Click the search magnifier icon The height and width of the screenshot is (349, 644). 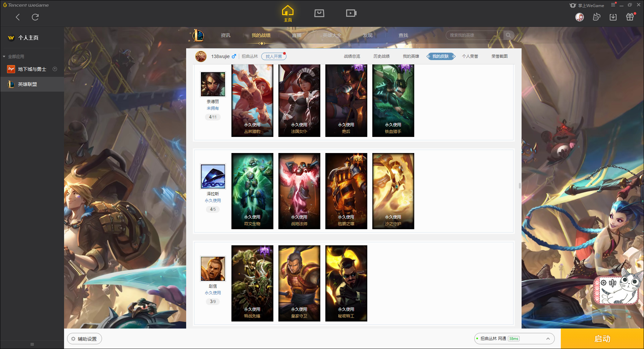tap(508, 35)
